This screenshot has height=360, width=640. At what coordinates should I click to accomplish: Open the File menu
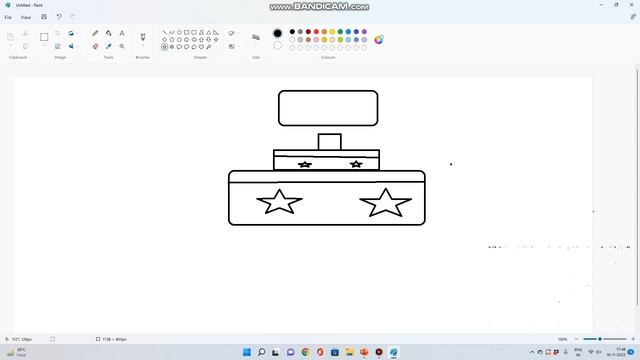[x=8, y=17]
